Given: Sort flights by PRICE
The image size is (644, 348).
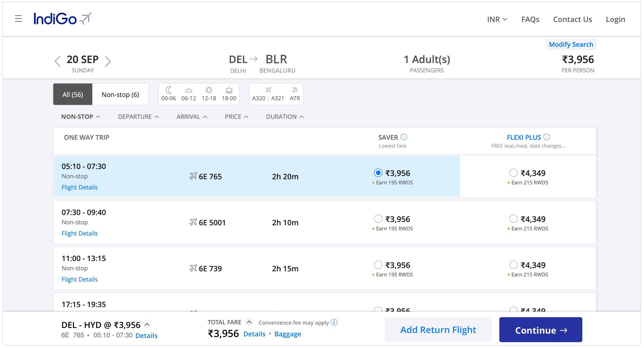Looking at the screenshot, I should pyautogui.click(x=236, y=117).
